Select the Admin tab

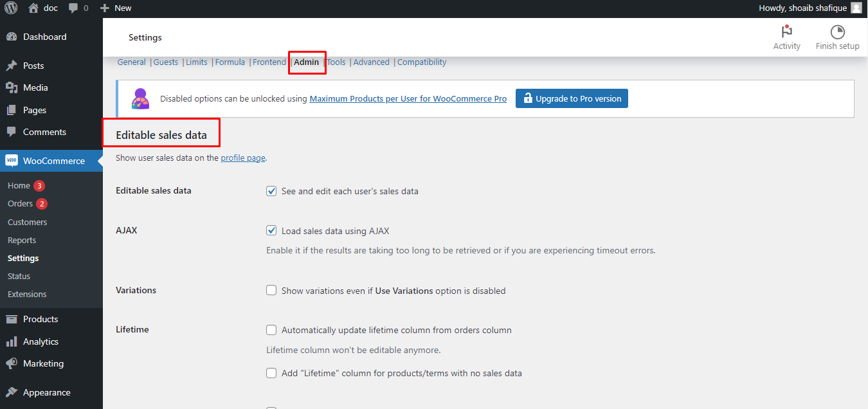coord(307,62)
